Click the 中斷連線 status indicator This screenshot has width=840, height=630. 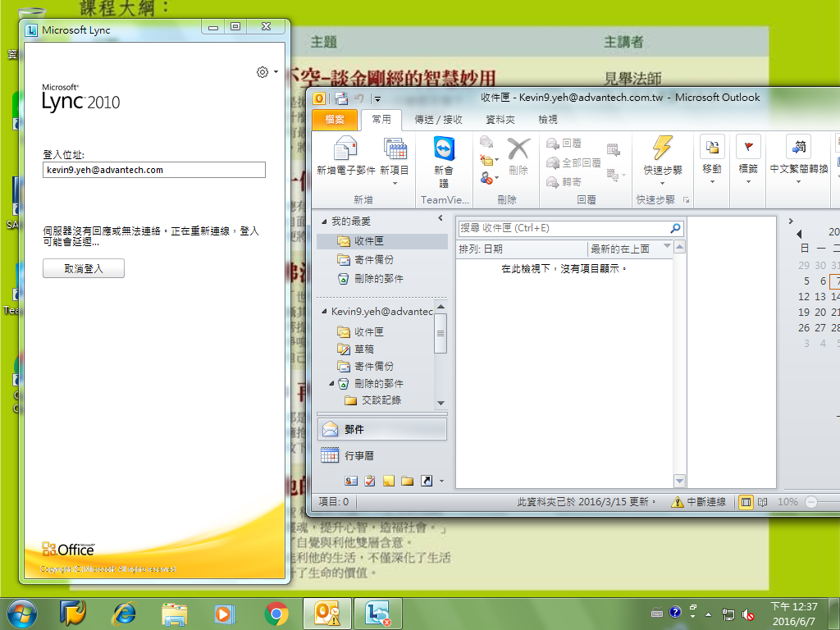[x=699, y=502]
